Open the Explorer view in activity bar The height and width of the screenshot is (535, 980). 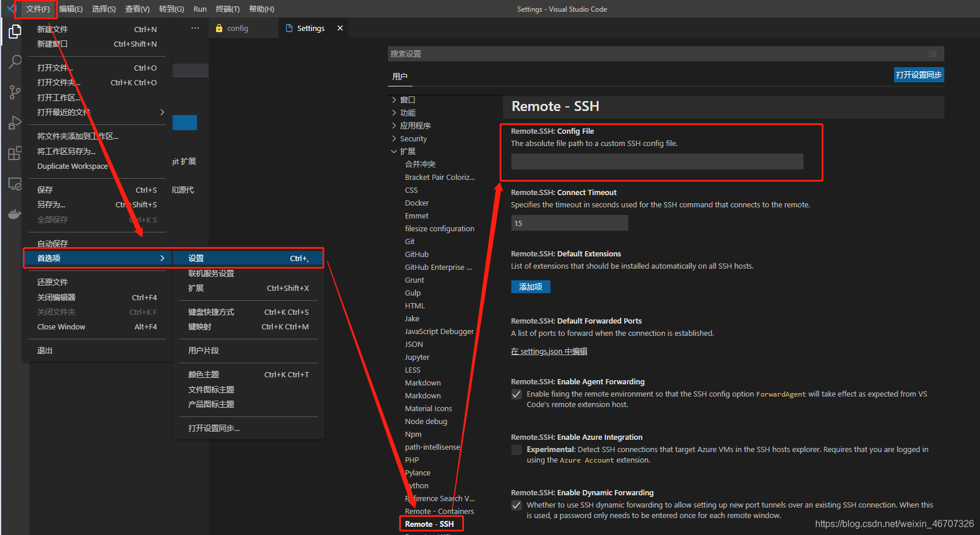[x=15, y=32]
